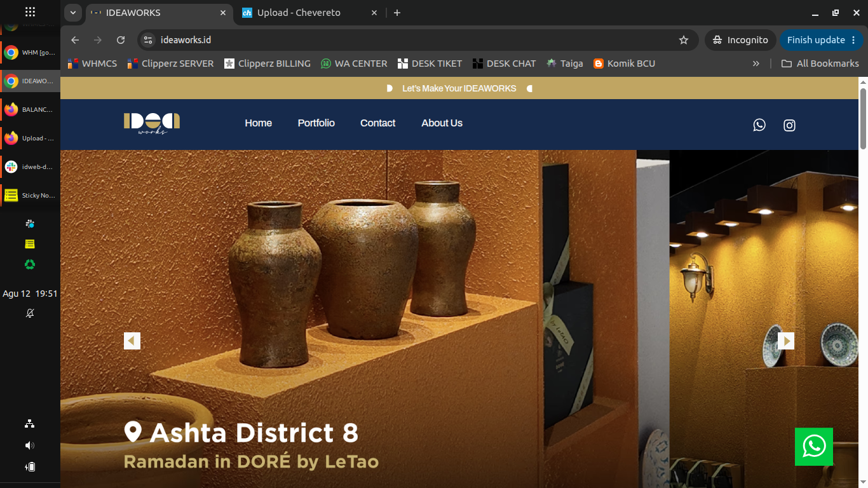Open the WHMCS bookmark
Screen dimensions: 868x488
[93, 64]
